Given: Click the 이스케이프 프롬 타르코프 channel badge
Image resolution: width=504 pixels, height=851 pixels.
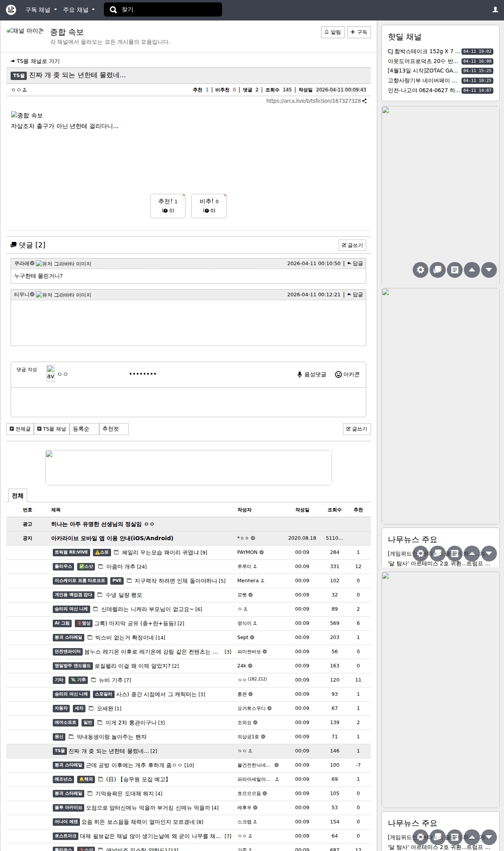Looking at the screenshot, I should (80, 581).
